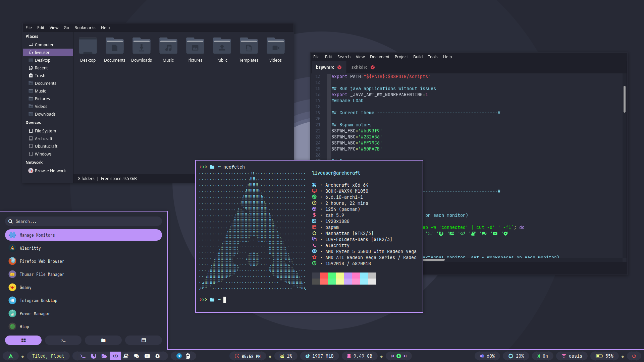This screenshot has height=362, width=644.
Task: Switch to the sxhkdrc tab in Geany
Action: click(359, 67)
